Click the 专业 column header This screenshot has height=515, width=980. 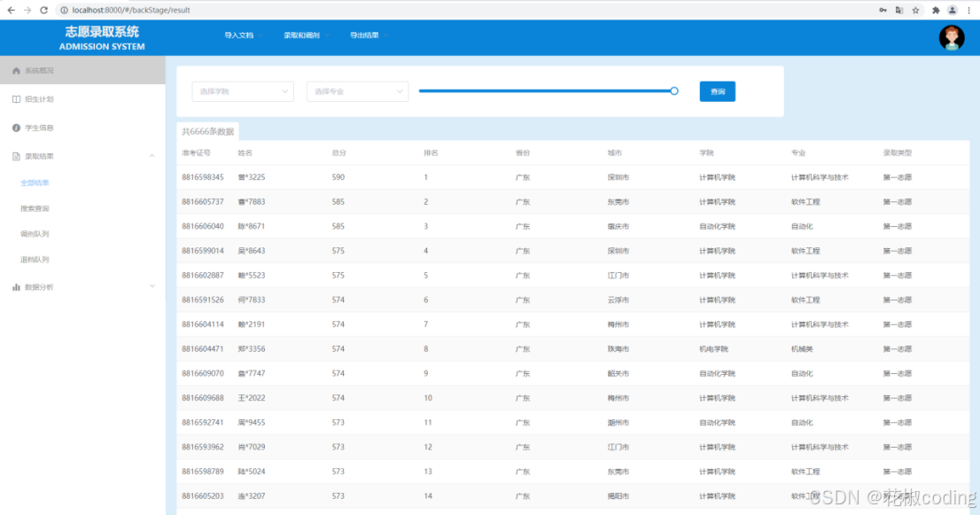[x=798, y=153]
